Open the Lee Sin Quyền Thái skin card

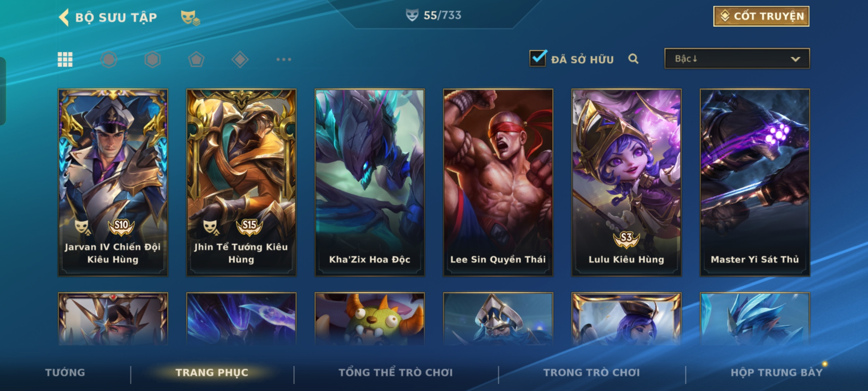(x=498, y=183)
